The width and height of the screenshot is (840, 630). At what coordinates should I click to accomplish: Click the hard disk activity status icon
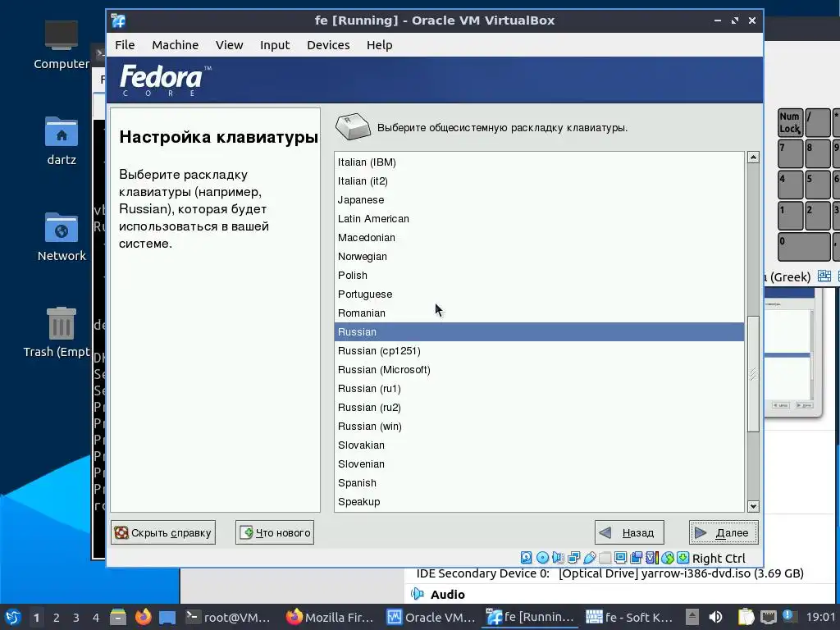coord(526,558)
